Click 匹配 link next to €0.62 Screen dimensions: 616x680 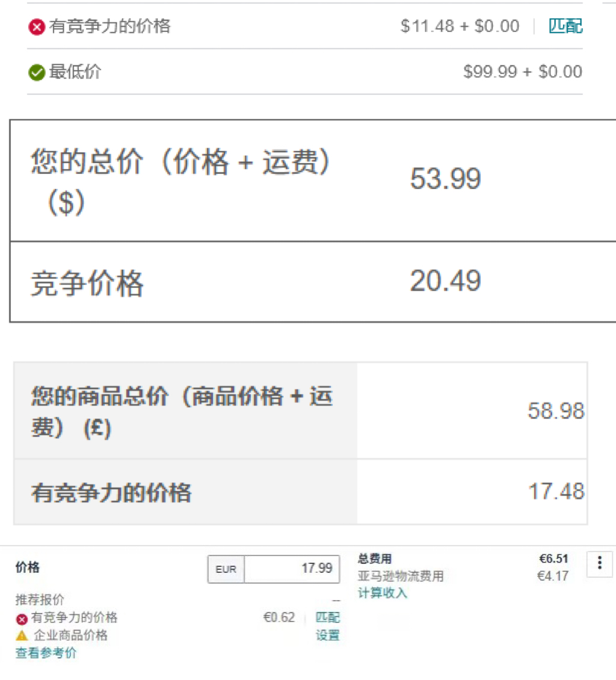point(328,617)
